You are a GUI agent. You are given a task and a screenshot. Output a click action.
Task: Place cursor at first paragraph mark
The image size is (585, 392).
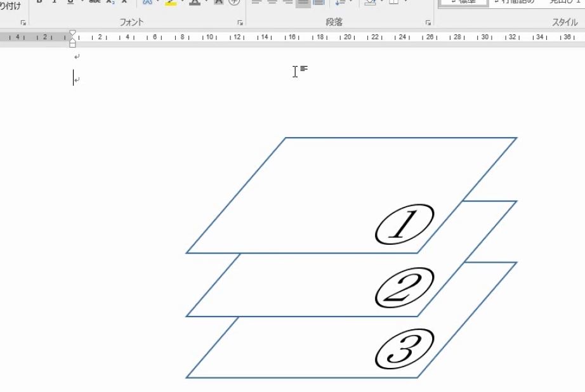pos(77,56)
